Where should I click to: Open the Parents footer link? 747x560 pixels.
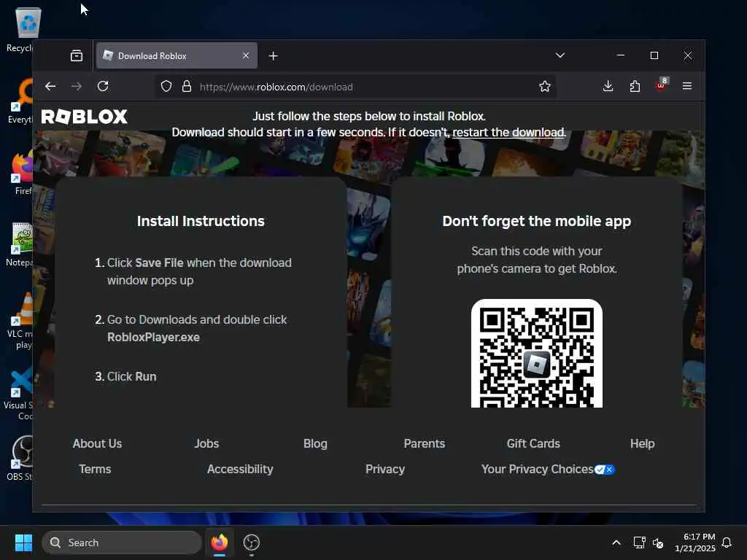pos(425,443)
